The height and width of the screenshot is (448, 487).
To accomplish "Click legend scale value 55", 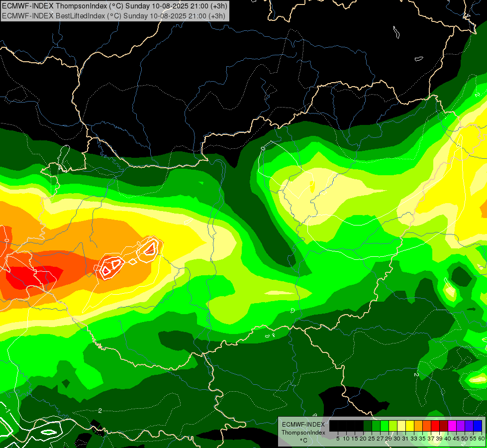I will [473, 439].
